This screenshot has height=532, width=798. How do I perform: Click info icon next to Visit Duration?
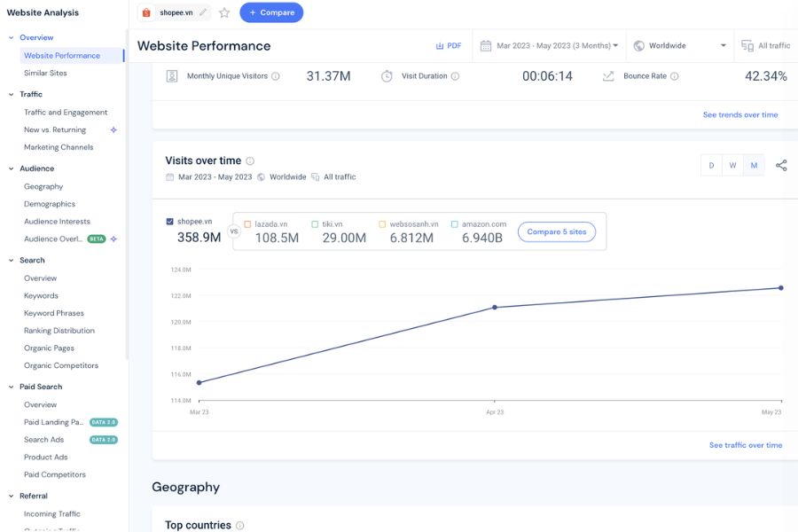click(455, 76)
